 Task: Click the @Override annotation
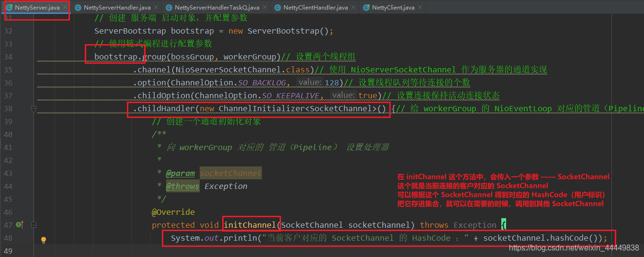click(173, 212)
